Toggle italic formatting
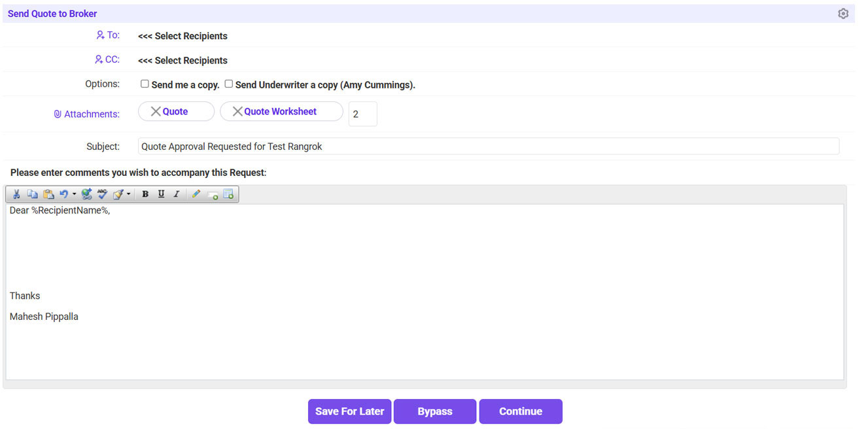 (176, 194)
